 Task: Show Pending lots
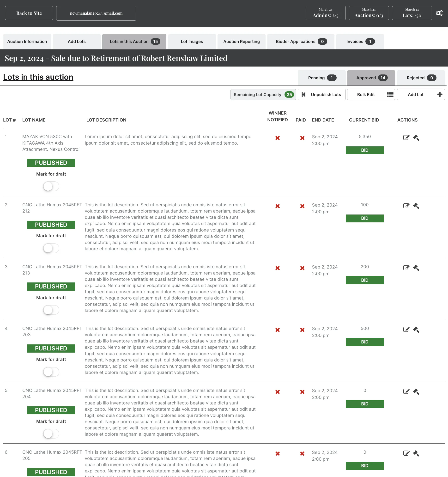click(322, 78)
